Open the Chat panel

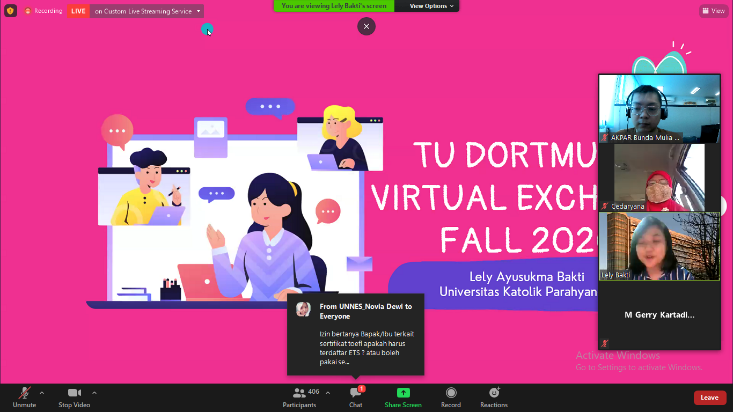point(356,397)
